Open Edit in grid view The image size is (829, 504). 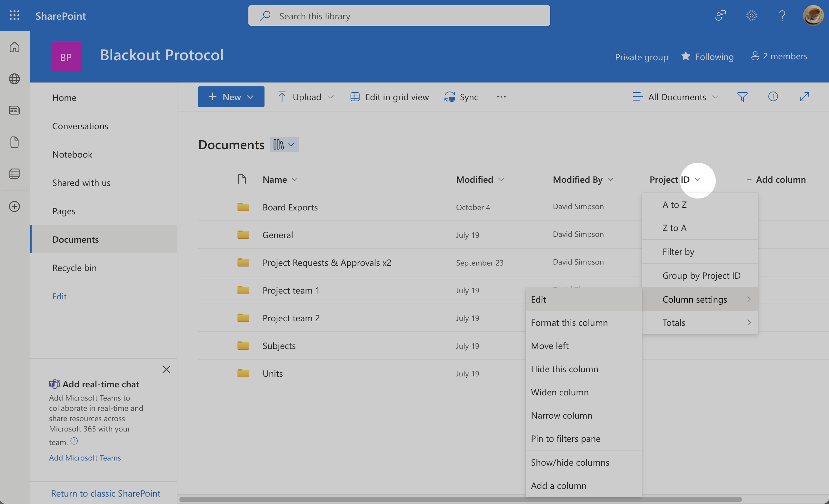tap(389, 97)
